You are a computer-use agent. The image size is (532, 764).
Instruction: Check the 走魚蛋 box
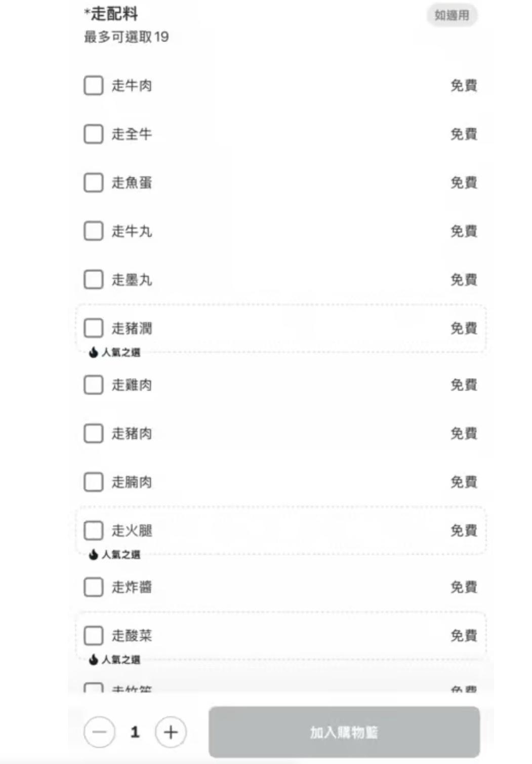[x=93, y=183]
